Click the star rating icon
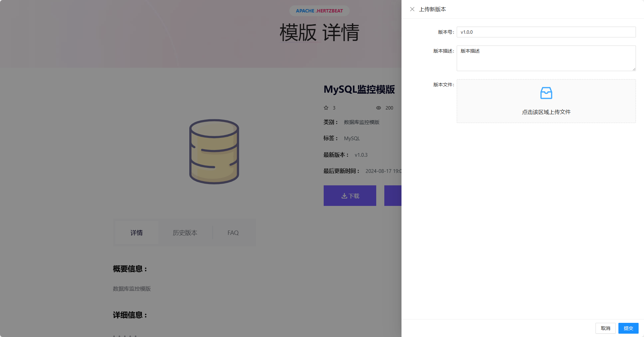 point(326,108)
